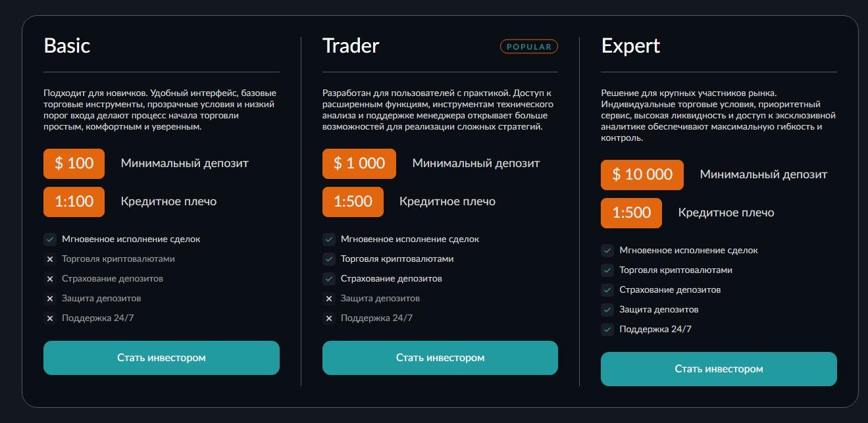This screenshot has width=868, height=423.
Task: Click the checkmark beside Expert's 'Поддержка 24/7'
Action: point(607,330)
